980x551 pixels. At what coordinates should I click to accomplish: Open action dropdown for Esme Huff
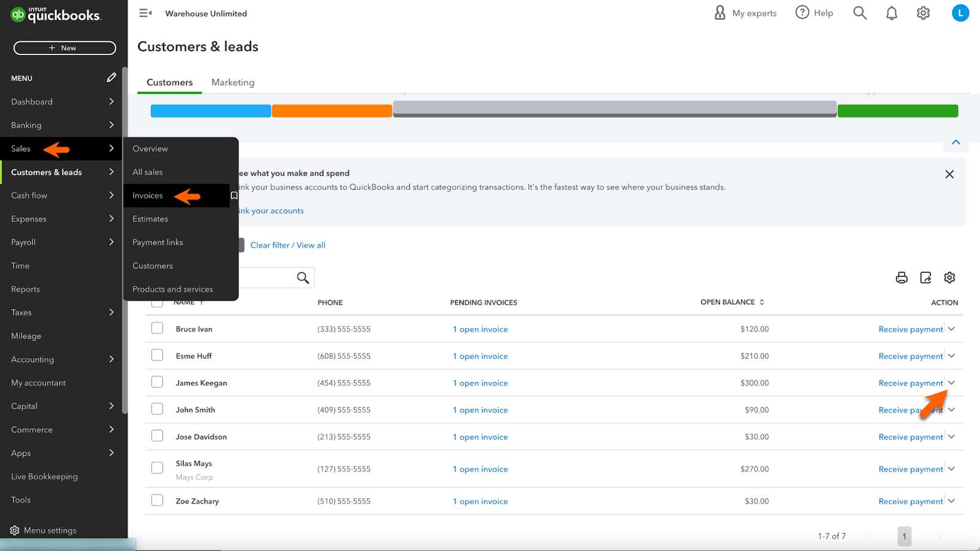point(951,356)
